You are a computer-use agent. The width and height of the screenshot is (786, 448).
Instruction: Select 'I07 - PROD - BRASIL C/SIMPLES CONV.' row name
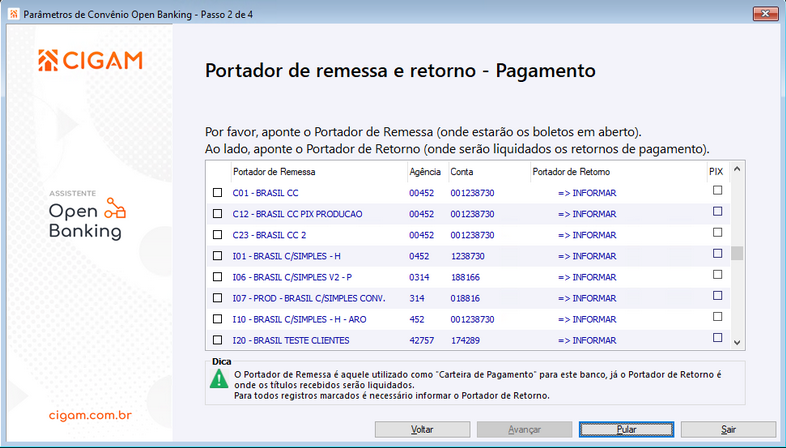[309, 298]
